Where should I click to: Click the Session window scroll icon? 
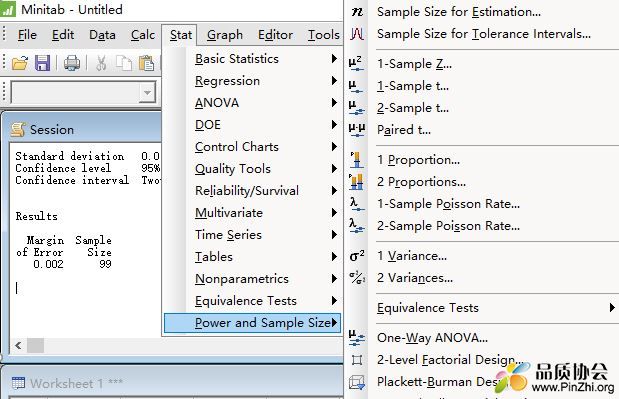18,129
